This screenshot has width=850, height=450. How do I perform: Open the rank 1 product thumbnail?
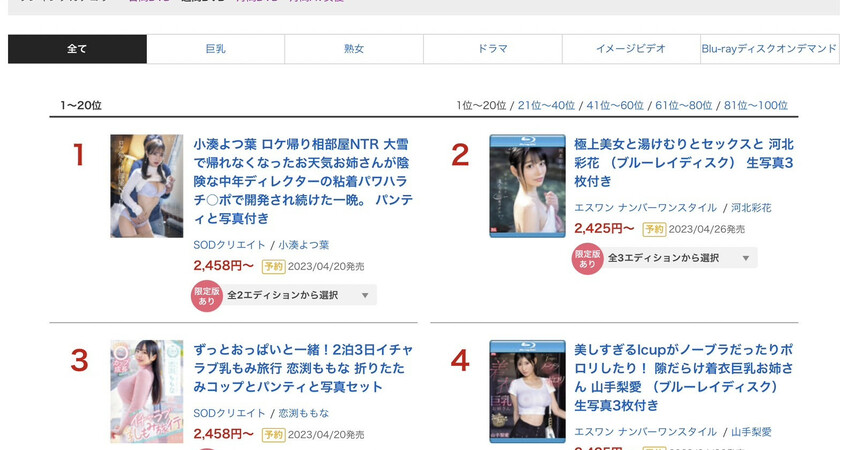pos(147,186)
